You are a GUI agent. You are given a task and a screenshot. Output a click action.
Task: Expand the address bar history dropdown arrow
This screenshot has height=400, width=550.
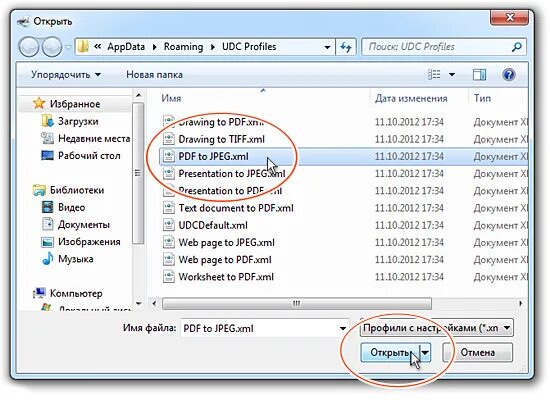pos(327,47)
